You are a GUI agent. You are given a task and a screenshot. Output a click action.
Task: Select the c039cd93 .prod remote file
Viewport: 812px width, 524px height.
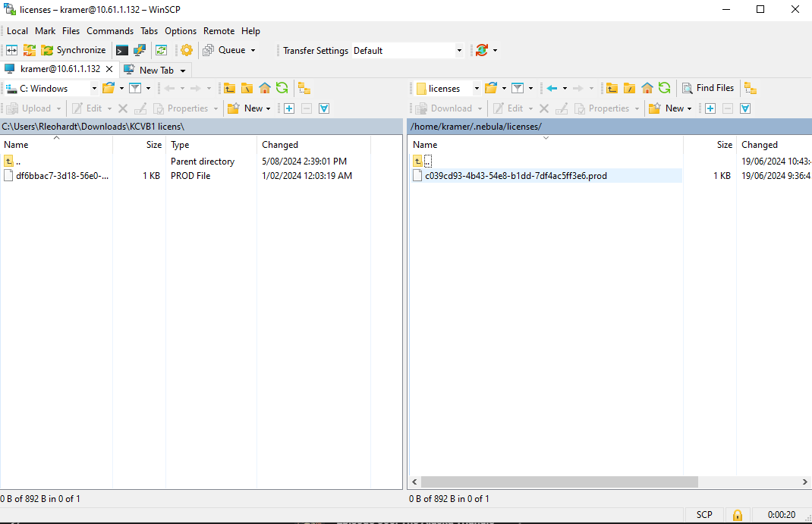pyautogui.click(x=515, y=176)
